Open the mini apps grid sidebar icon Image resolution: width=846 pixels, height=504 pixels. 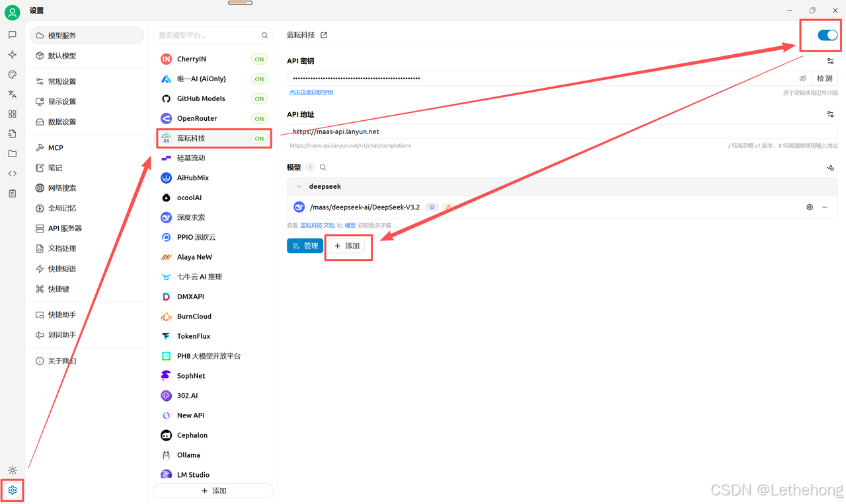(13, 114)
